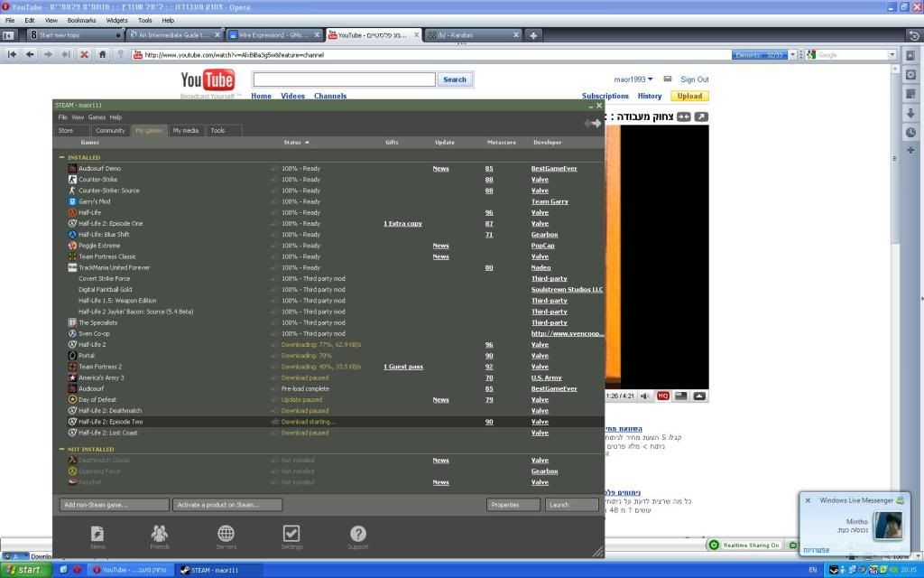The image size is (924, 578).
Task: Open the Settings checkmark icon in Steam
Action: 291,534
